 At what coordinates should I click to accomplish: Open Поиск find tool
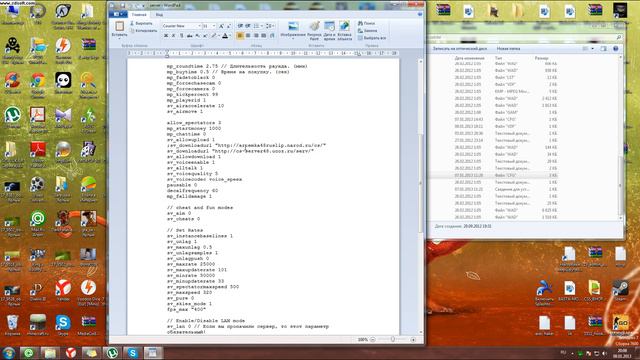[366, 23]
